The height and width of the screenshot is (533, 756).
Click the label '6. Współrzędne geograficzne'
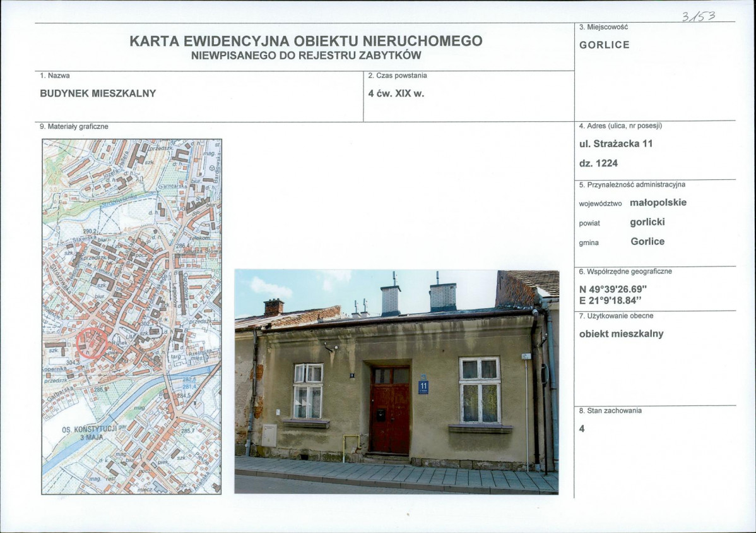coord(625,272)
